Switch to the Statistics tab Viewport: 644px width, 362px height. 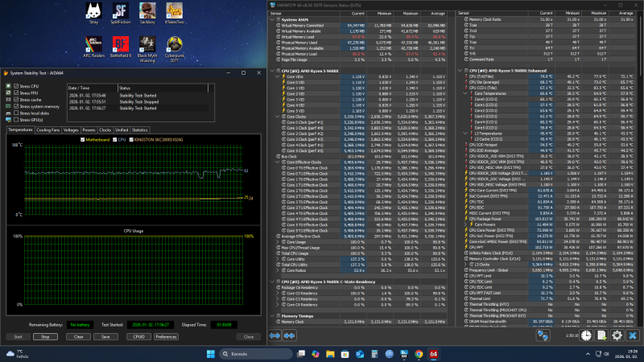pyautogui.click(x=140, y=129)
